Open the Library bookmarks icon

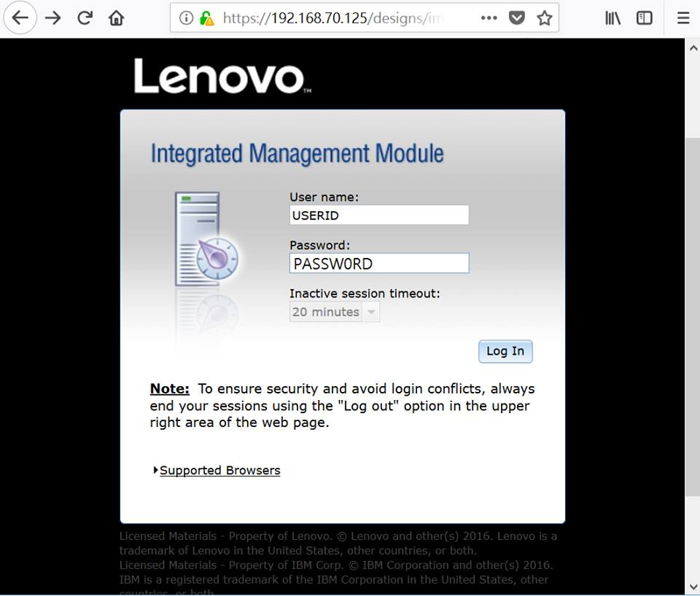pos(612,18)
